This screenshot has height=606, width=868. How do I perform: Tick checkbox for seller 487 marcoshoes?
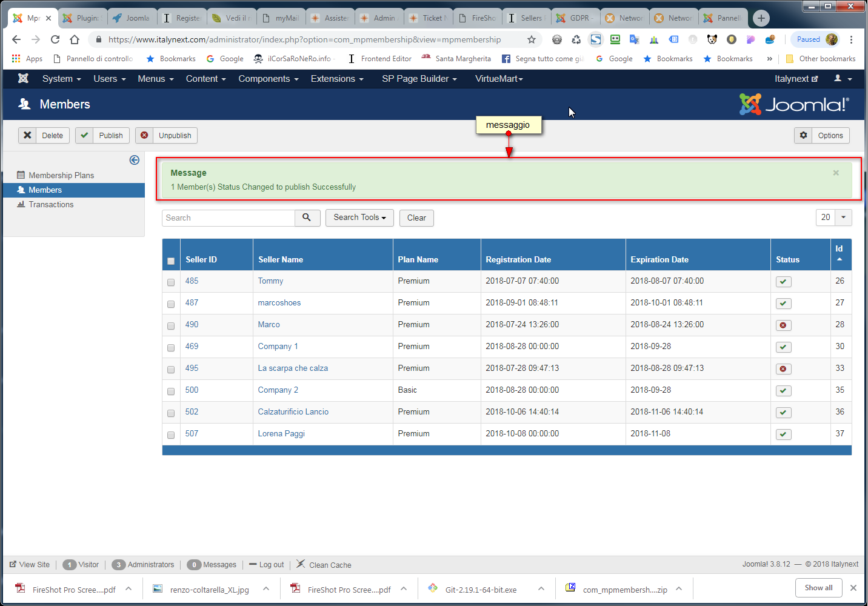[x=171, y=304]
